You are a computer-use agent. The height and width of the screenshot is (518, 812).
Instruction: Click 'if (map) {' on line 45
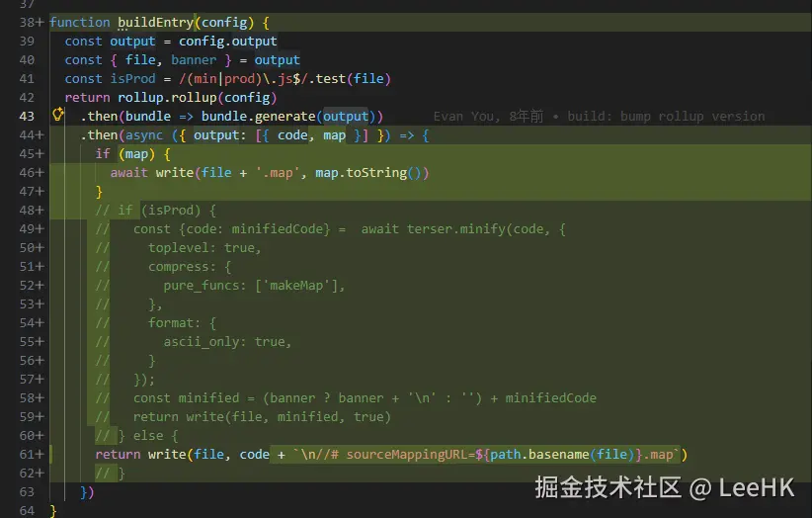(132, 154)
